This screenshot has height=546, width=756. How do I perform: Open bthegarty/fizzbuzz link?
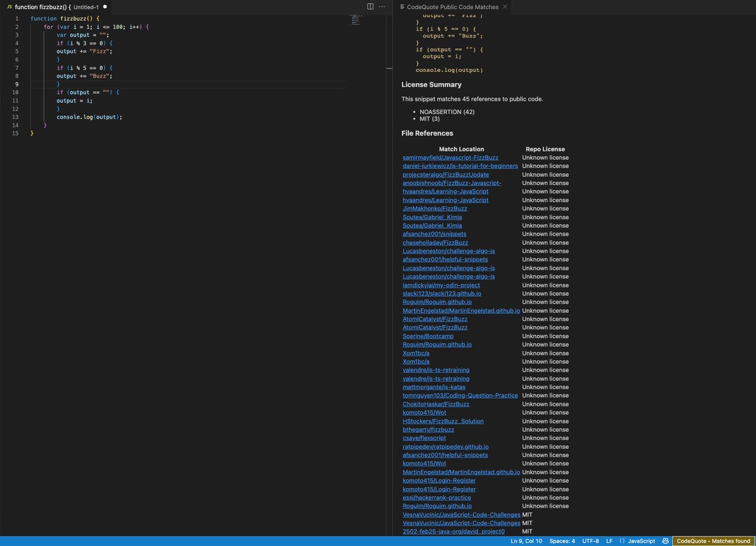click(x=428, y=429)
